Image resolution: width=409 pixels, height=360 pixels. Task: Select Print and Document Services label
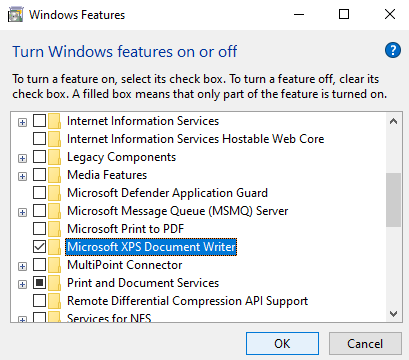pos(143,283)
